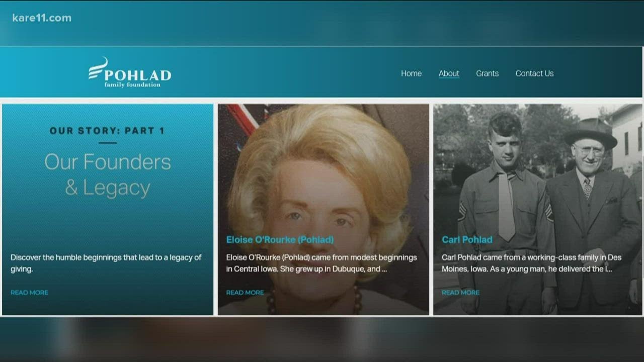Click Read More under Our Founders & Legacy
644x362 pixels.
(x=30, y=293)
